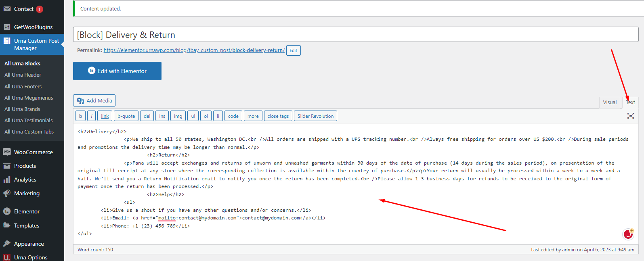Click the Urna Custom Post Manager icon
The height and width of the screenshot is (261, 644).
7,41
